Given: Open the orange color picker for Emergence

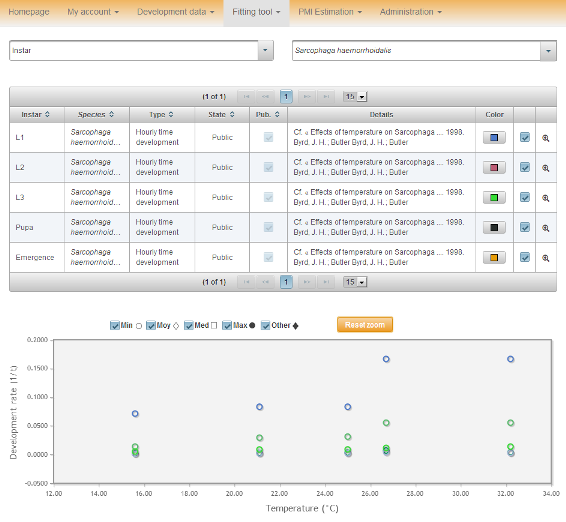Looking at the screenshot, I should [494, 257].
